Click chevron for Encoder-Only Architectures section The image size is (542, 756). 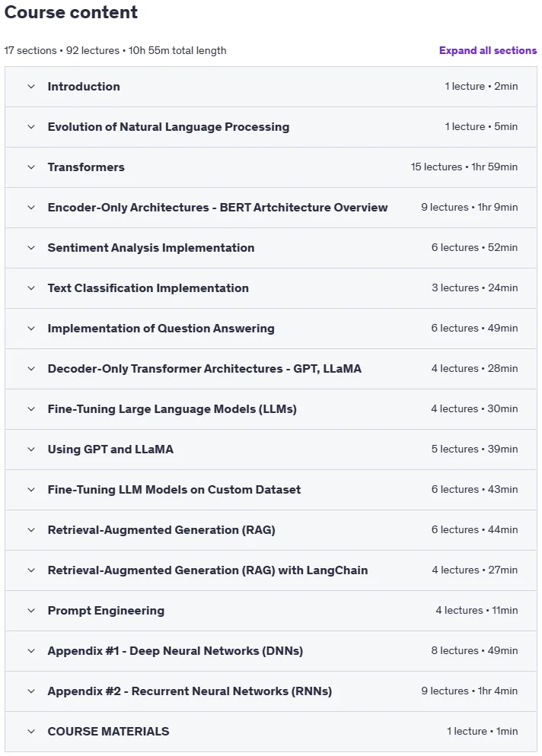pos(31,208)
